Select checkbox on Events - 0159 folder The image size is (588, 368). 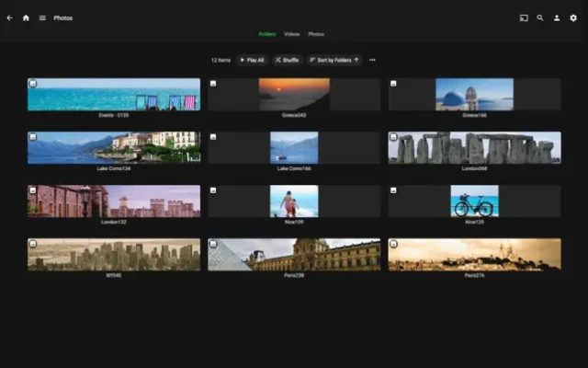coord(33,84)
